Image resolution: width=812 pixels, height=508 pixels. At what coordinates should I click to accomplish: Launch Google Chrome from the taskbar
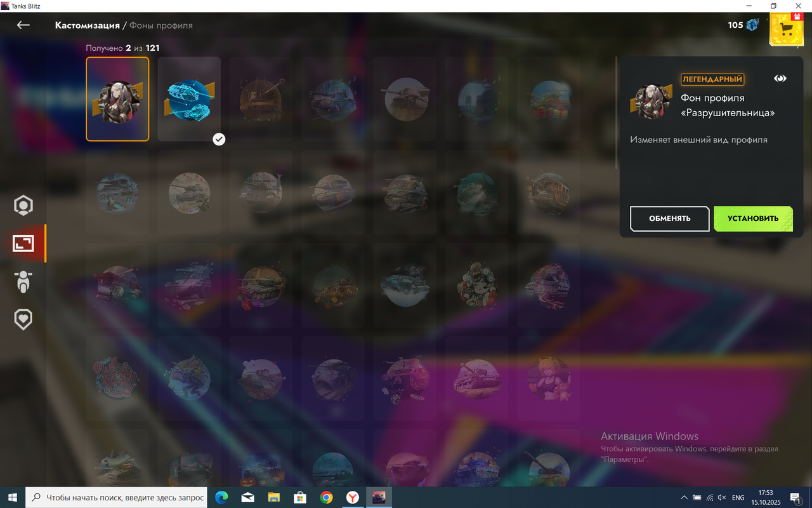tap(326, 497)
